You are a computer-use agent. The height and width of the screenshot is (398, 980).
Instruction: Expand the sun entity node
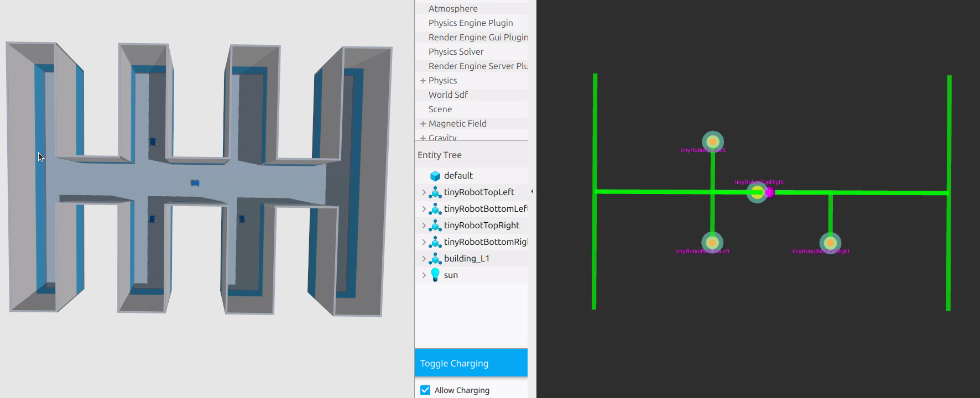[424, 275]
